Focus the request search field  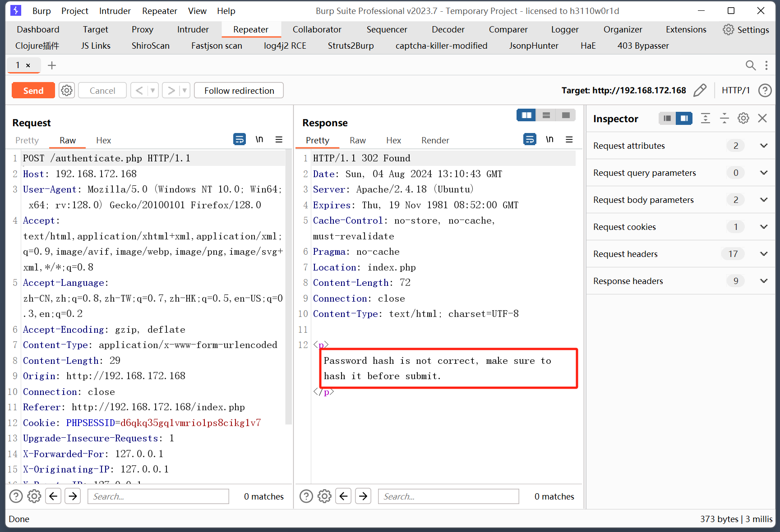click(158, 496)
